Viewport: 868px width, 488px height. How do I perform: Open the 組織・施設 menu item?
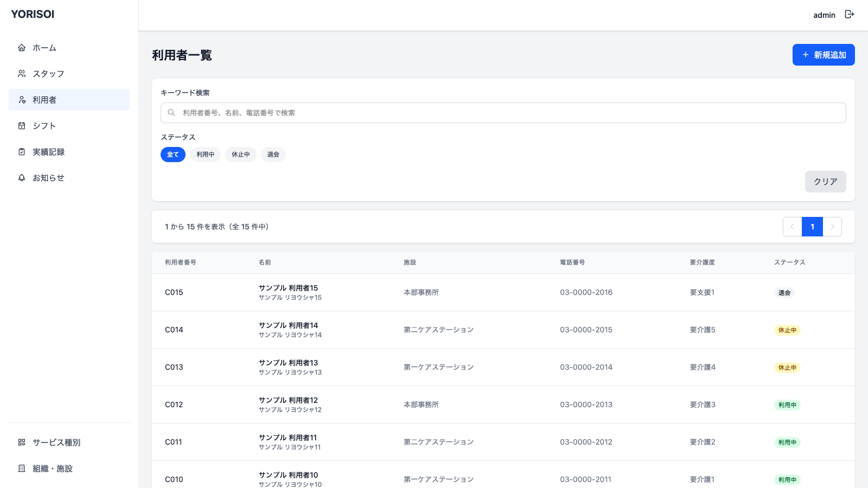(69, 468)
